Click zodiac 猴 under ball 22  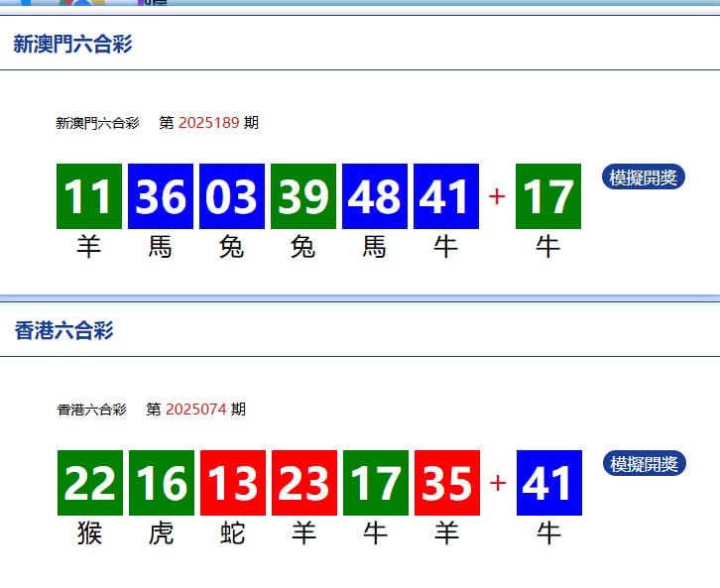click(x=89, y=533)
